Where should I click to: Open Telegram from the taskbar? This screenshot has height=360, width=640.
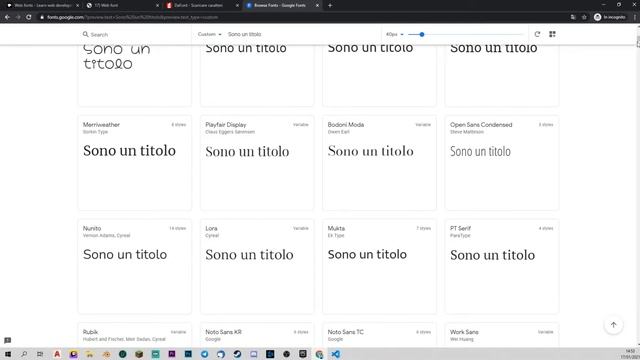(204, 354)
